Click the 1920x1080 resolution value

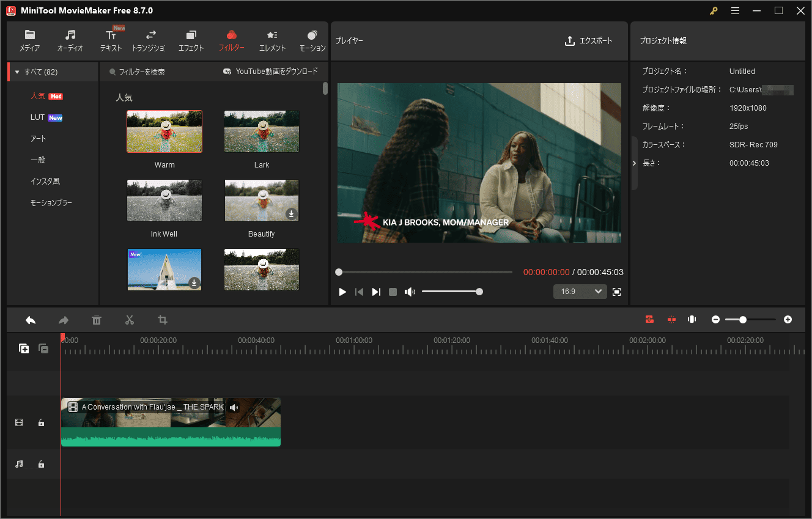[x=748, y=108]
